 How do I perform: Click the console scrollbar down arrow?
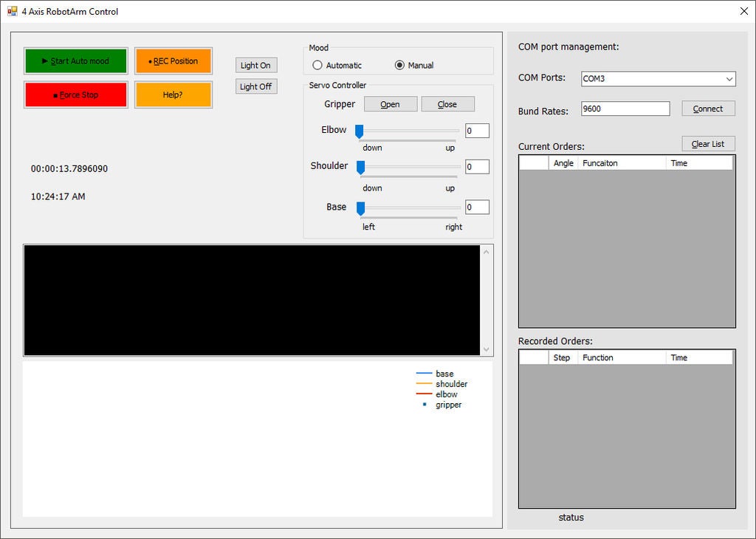tap(486, 349)
